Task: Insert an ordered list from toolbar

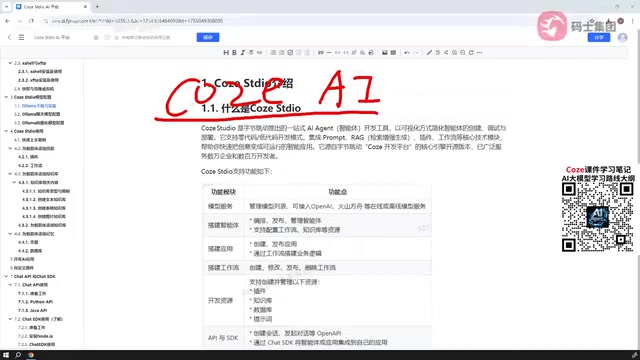Action: click(x=282, y=53)
